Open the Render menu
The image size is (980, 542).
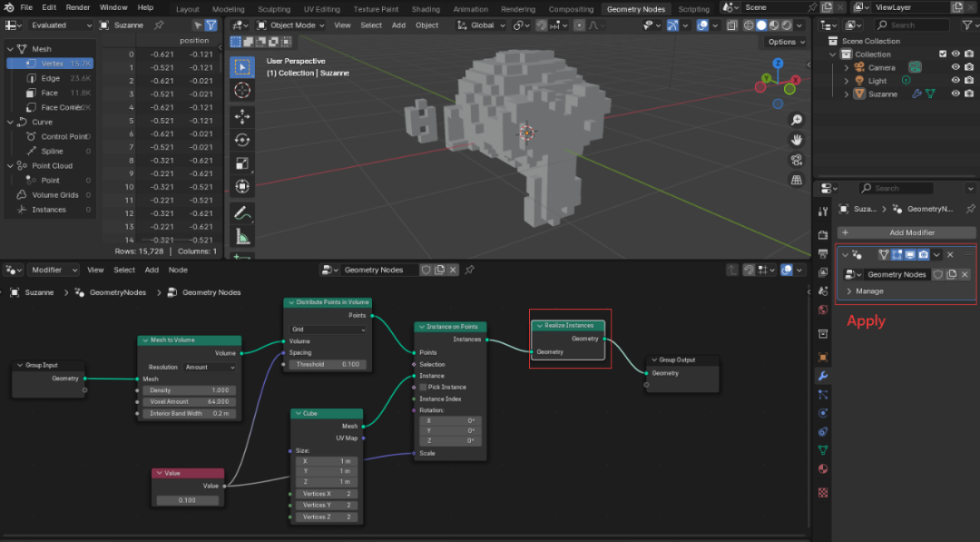(78, 7)
